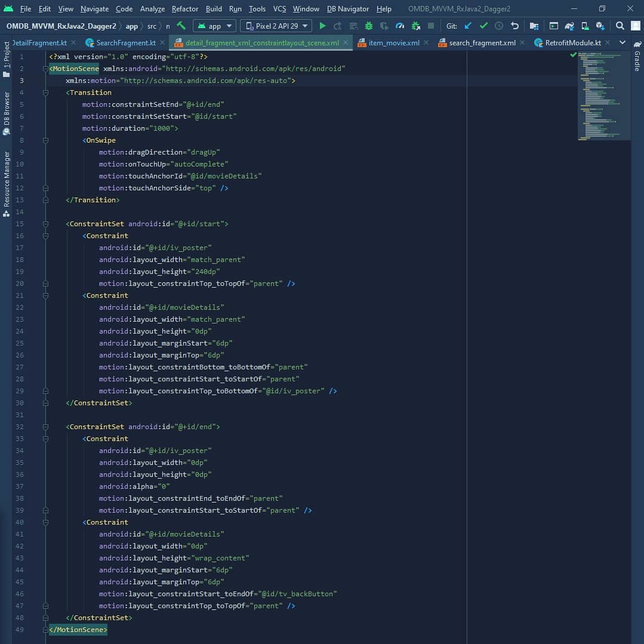Viewport: 644px width, 644px height.
Task: Click the "dragUp" attribute value
Action: click(x=204, y=152)
